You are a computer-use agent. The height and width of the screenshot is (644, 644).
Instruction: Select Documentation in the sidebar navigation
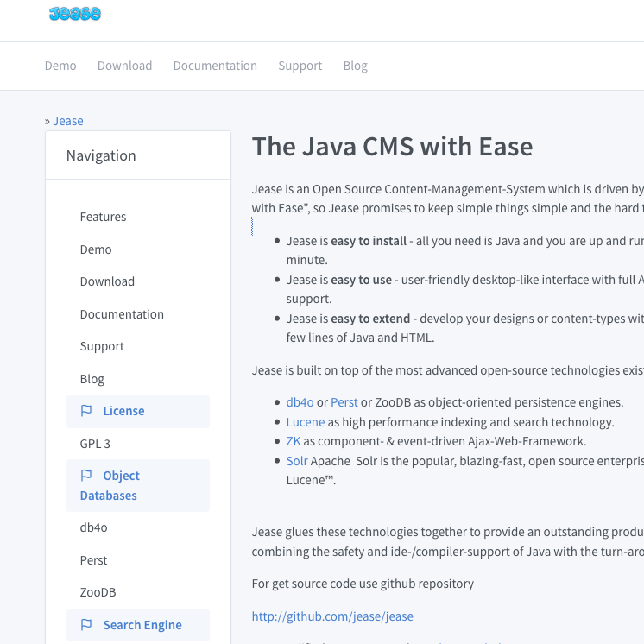click(x=122, y=314)
